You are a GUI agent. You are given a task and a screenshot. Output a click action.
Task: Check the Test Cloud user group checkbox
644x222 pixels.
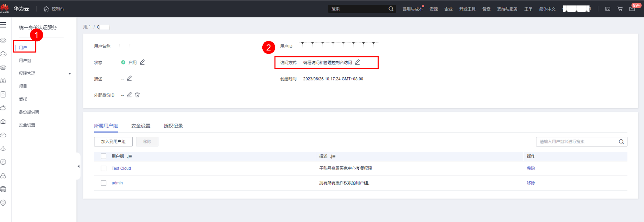[x=103, y=169]
